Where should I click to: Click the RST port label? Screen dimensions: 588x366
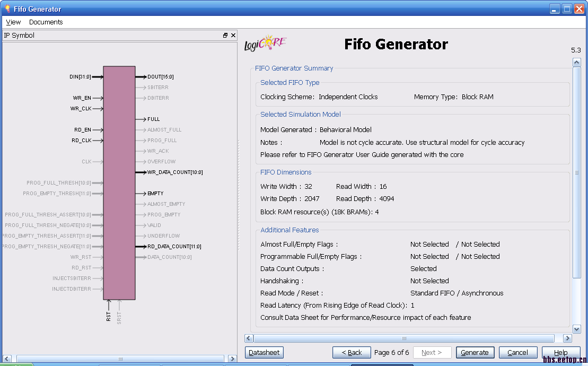click(x=108, y=317)
